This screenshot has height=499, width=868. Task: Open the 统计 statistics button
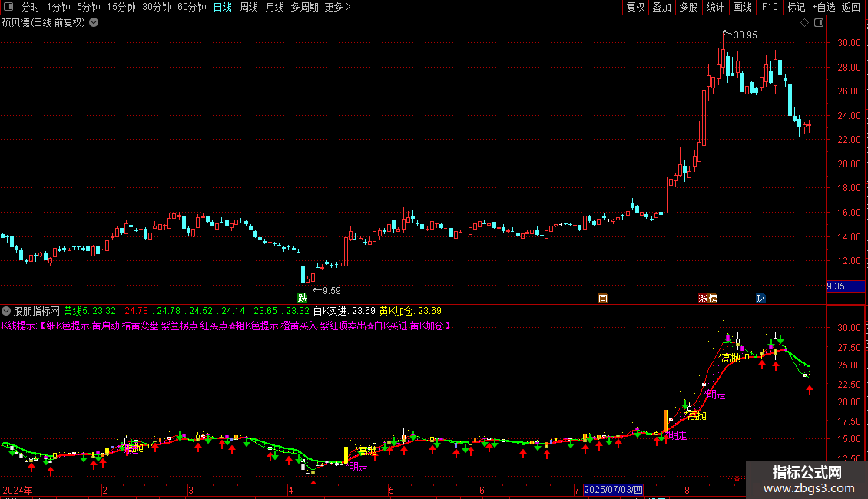(714, 7)
